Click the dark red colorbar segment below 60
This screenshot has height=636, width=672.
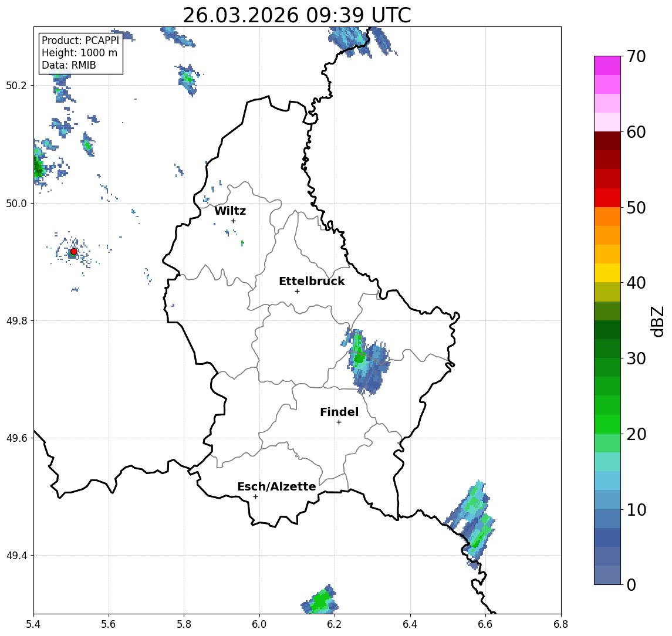[607, 141]
